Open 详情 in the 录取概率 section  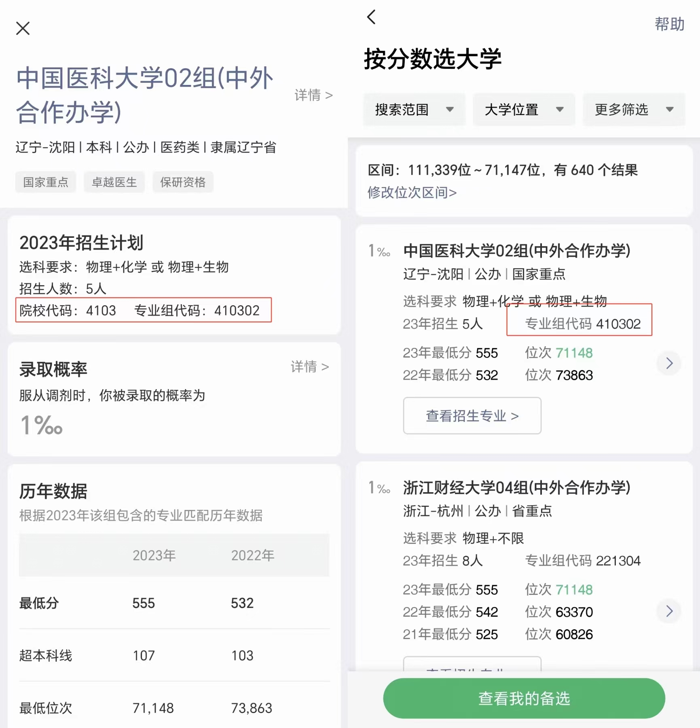click(x=309, y=366)
